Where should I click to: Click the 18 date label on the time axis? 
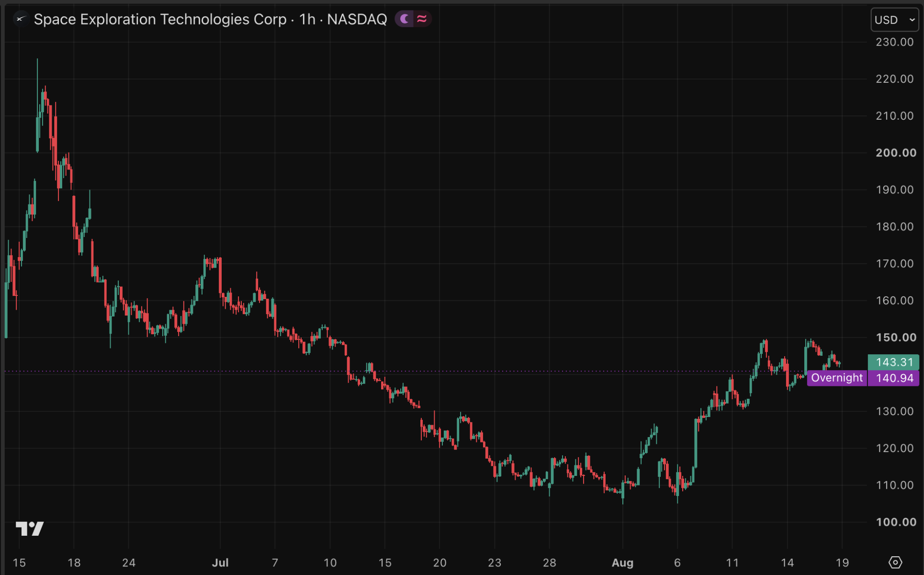click(74, 563)
